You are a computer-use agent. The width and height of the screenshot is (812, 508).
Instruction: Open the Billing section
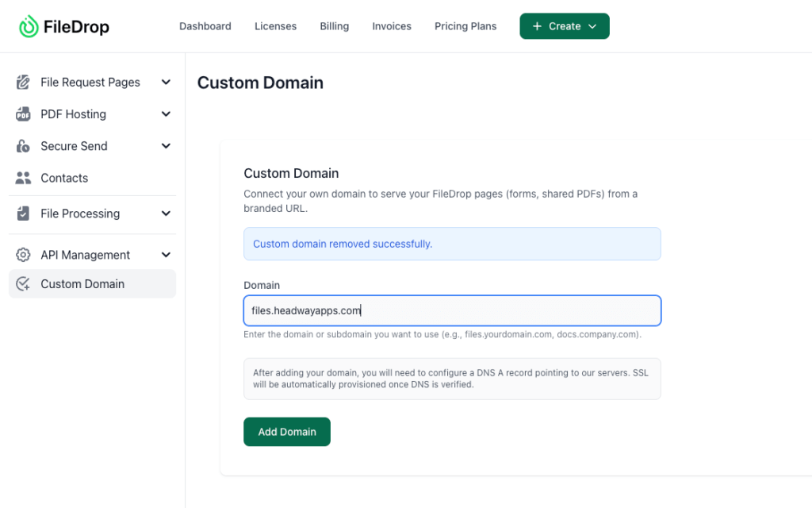coord(334,25)
